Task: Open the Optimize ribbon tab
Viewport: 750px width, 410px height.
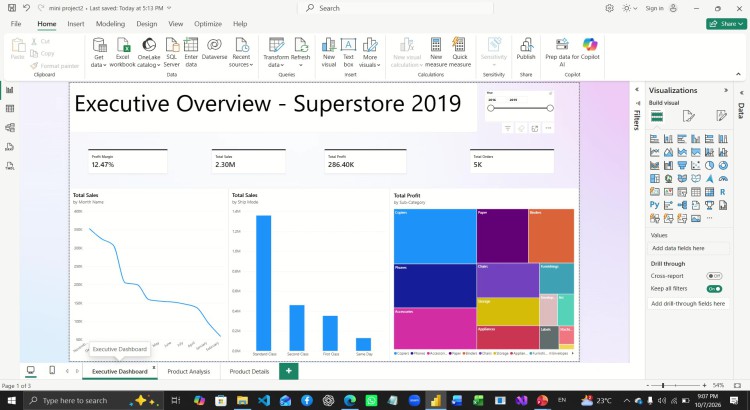Action: pyautogui.click(x=208, y=24)
